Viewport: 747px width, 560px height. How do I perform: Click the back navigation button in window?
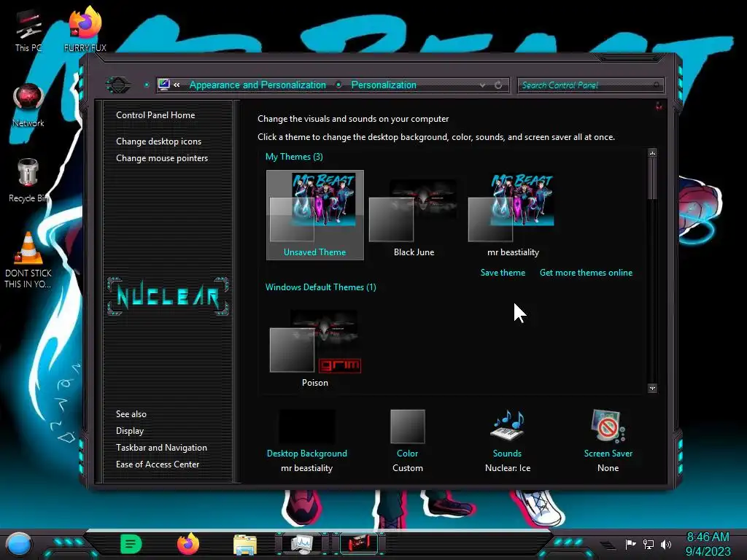pos(118,85)
